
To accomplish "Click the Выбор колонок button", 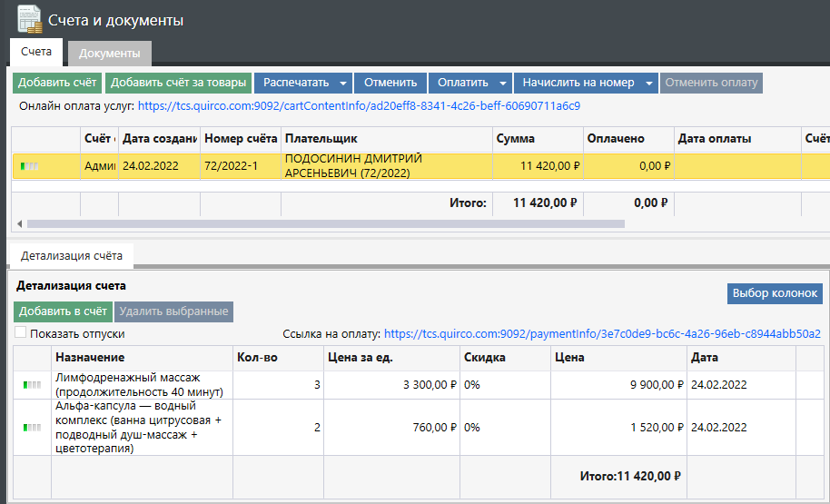I will (x=775, y=293).
